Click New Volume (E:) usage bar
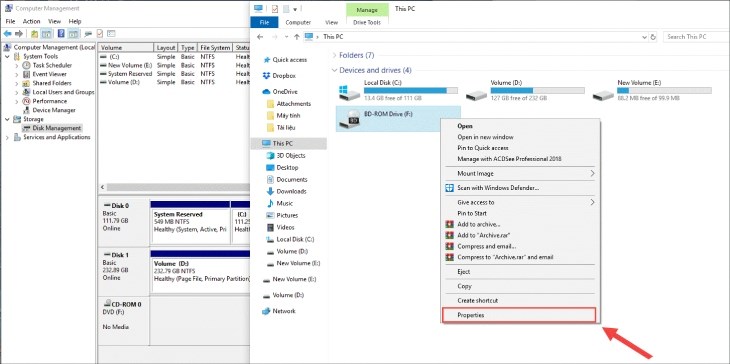 pyautogui.click(x=664, y=90)
